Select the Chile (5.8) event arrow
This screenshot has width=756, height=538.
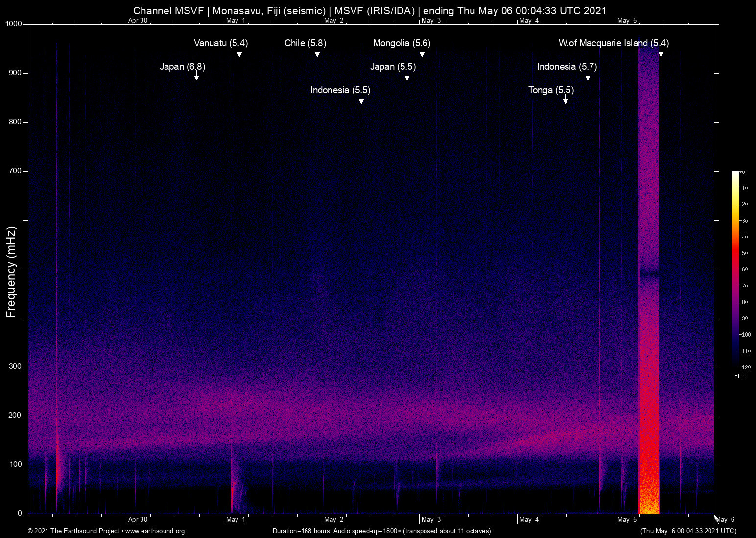coord(317,53)
